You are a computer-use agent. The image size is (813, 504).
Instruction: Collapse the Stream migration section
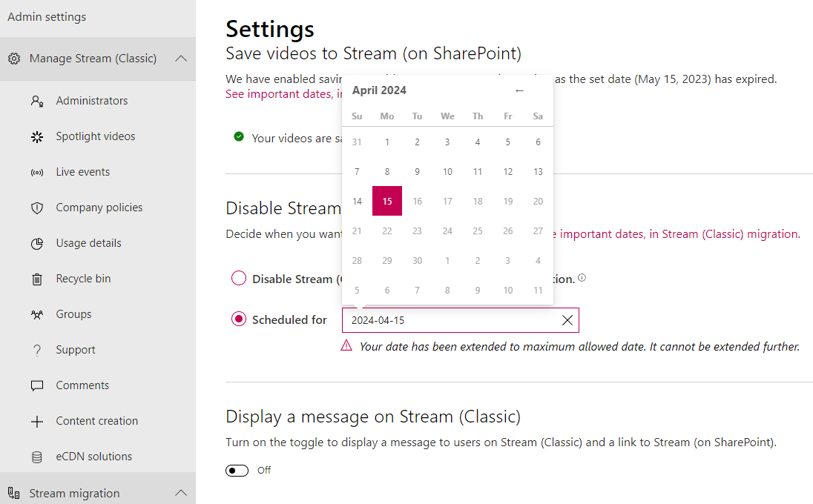point(180,493)
